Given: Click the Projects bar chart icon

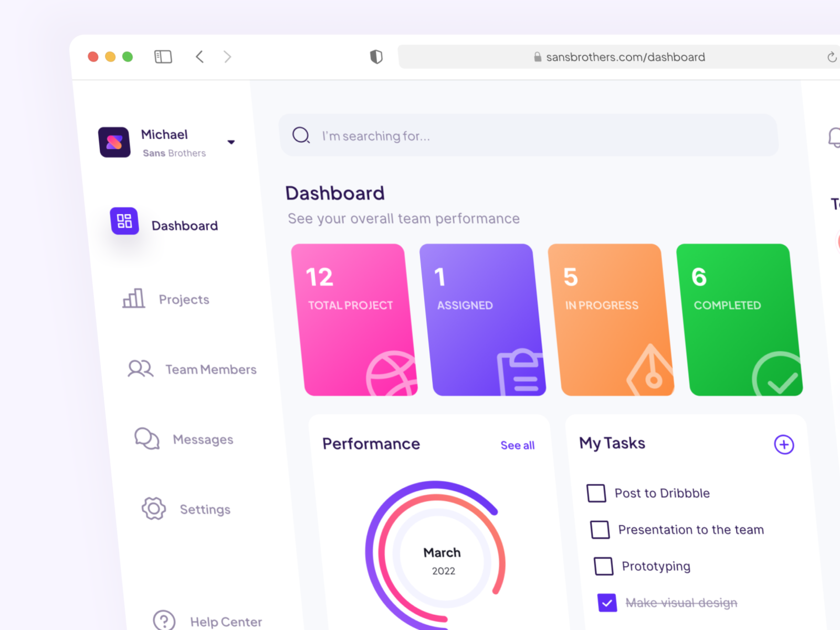Looking at the screenshot, I should (133, 298).
